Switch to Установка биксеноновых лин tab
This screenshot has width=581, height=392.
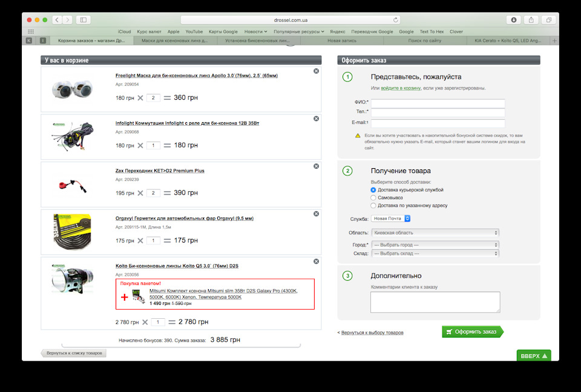click(258, 41)
